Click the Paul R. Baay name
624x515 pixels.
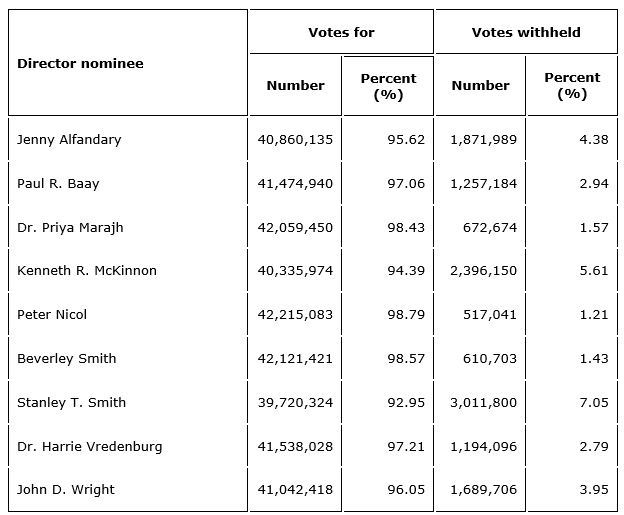coord(58,183)
